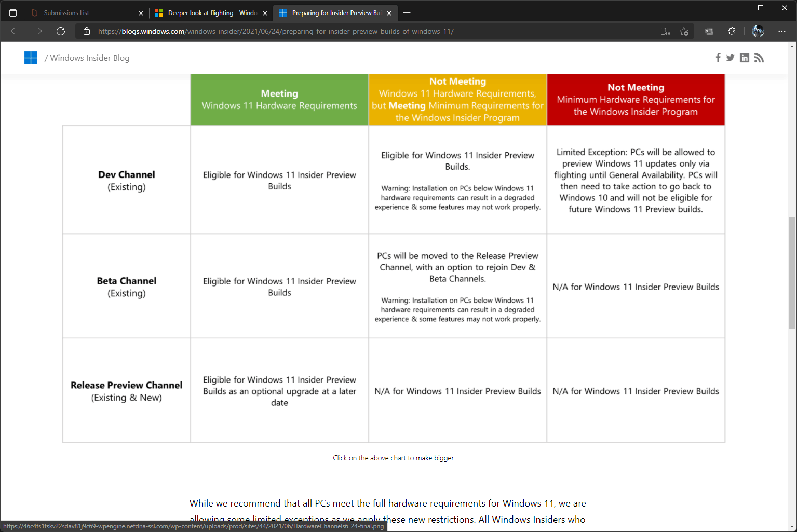This screenshot has width=797, height=532.
Task: Share on LinkedIn icon
Action: tap(745, 58)
